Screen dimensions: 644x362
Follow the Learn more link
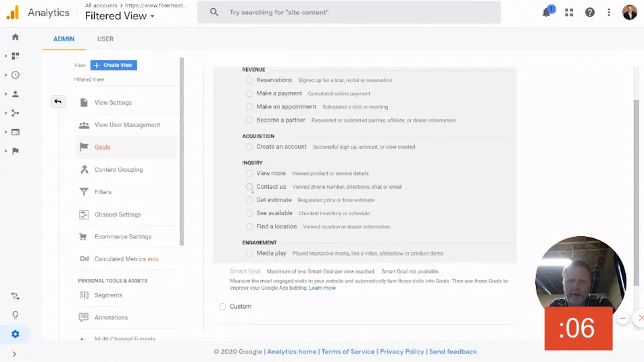coord(322,288)
